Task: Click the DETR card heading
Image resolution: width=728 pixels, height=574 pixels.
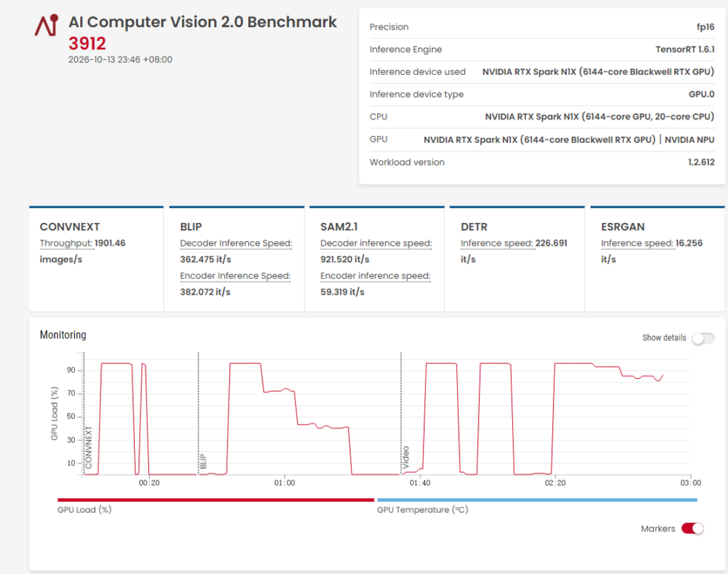Action: click(x=474, y=227)
